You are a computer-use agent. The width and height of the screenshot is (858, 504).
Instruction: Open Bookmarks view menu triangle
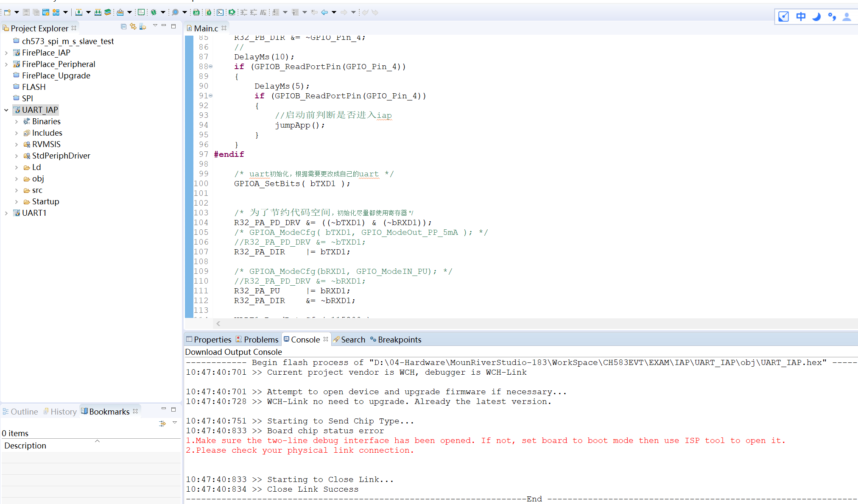(174, 423)
